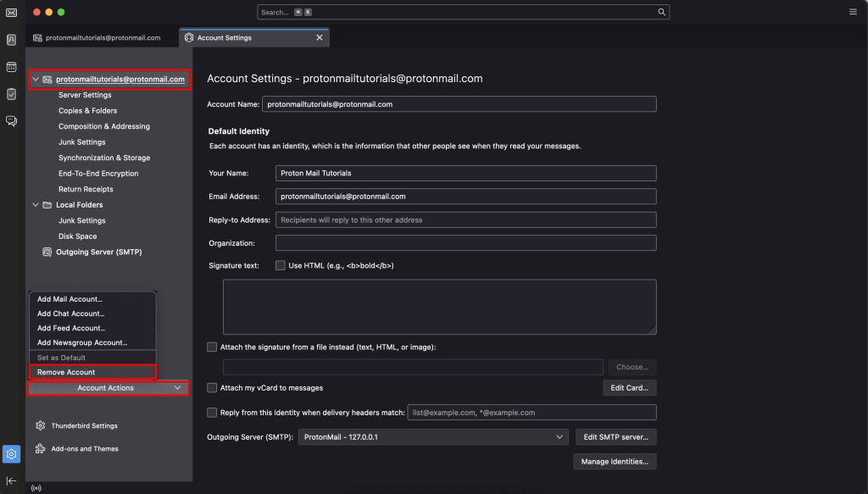Enable Attach my vCard to messages
Viewport: 868px width, 494px height.
(211, 388)
